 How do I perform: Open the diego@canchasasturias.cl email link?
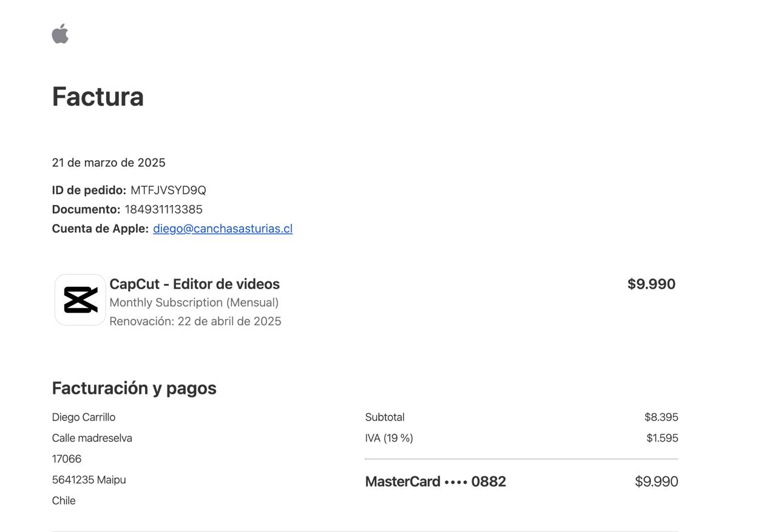tap(222, 229)
